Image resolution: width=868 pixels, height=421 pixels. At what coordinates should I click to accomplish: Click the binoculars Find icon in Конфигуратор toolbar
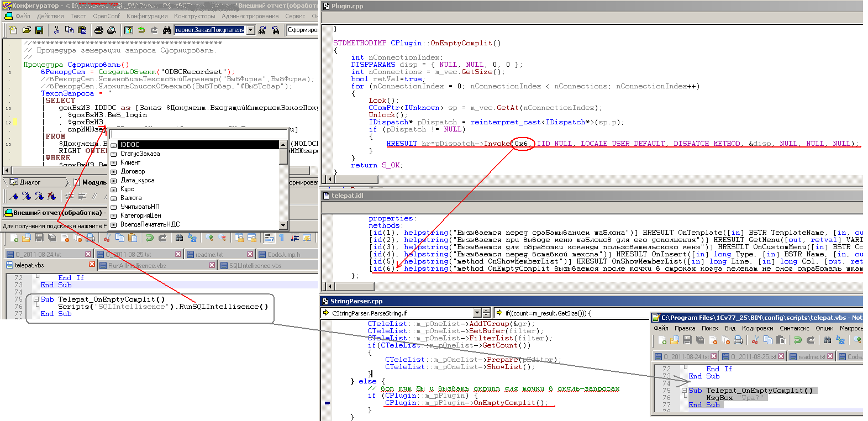tap(167, 30)
